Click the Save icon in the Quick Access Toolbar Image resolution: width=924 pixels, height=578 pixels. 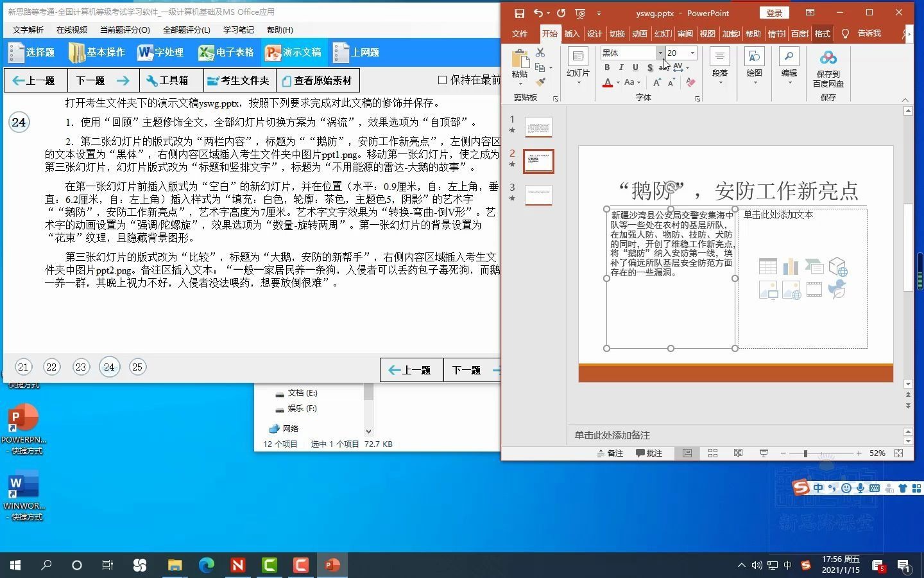coord(520,12)
